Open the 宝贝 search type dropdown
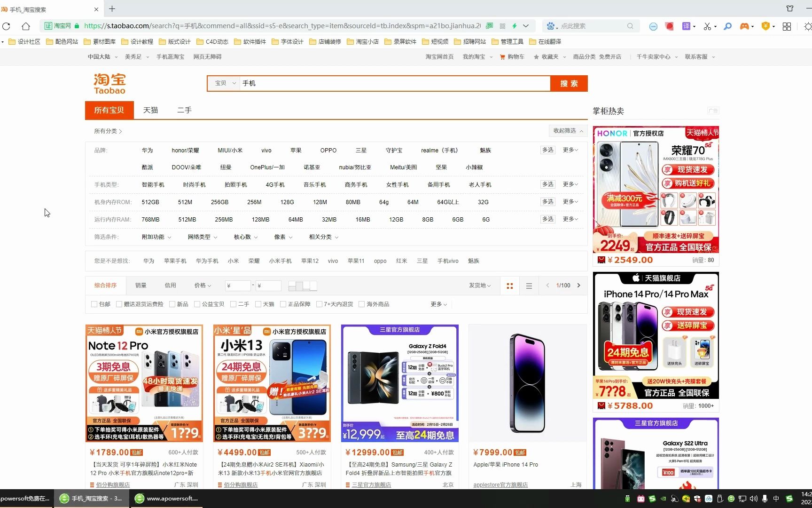The height and width of the screenshot is (508, 812). 225,83
